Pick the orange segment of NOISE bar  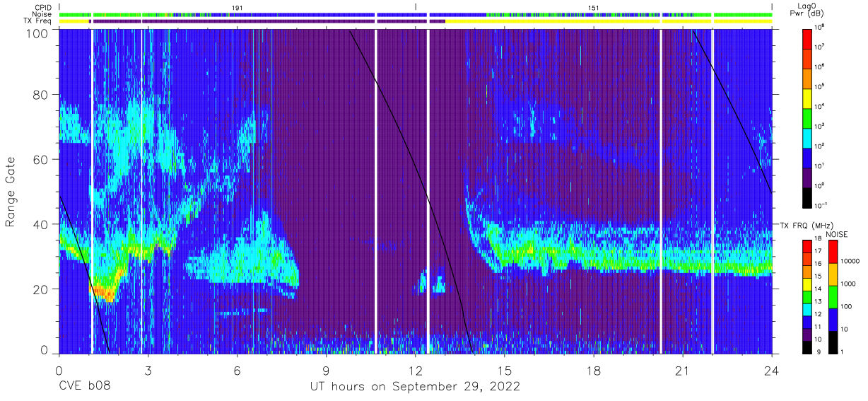832,274
